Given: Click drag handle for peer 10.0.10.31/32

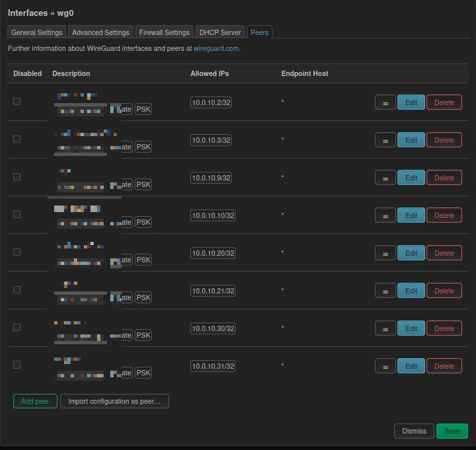Looking at the screenshot, I should click(385, 366).
